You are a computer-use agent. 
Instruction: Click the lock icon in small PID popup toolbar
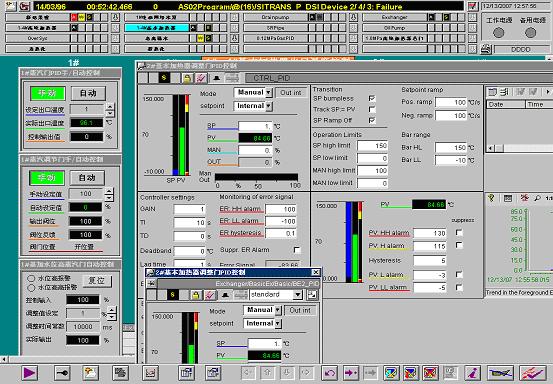coord(196,295)
